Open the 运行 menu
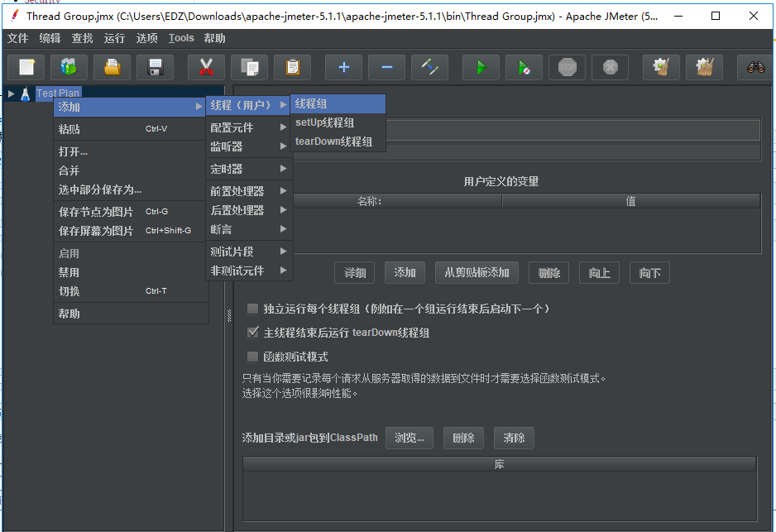This screenshot has width=776, height=532. click(x=114, y=38)
